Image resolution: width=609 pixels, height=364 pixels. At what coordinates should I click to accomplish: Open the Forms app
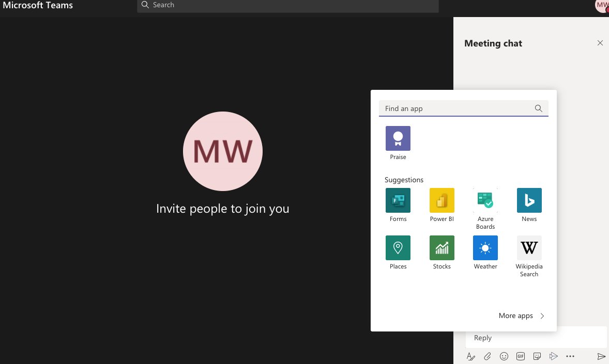coord(398,200)
